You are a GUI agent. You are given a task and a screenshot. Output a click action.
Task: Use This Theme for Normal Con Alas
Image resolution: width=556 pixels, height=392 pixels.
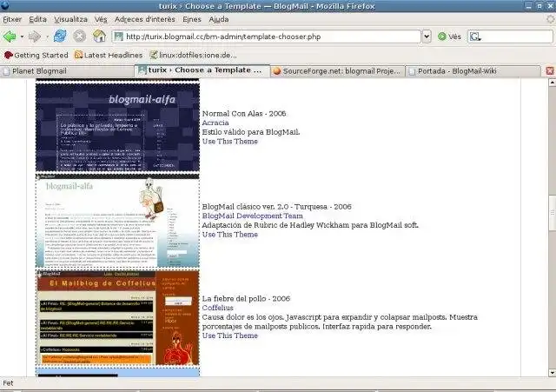click(x=229, y=141)
